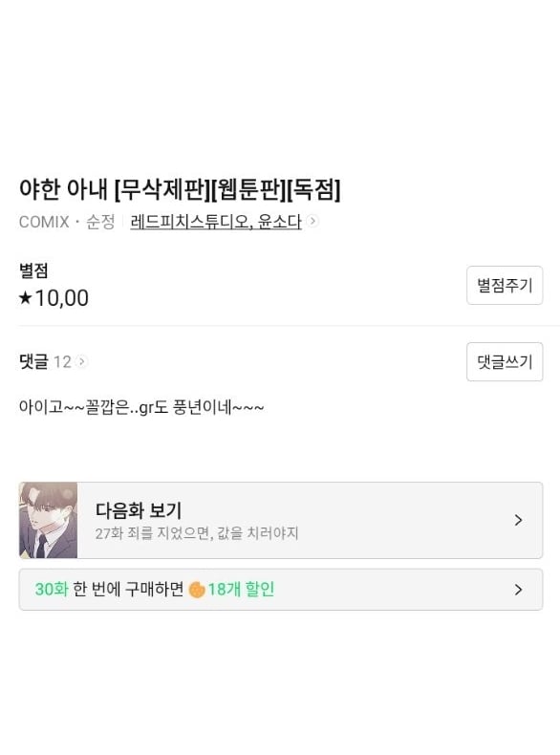The image size is (560, 755).
Task: Open the 댓글 comments section label
Action: coord(33,361)
